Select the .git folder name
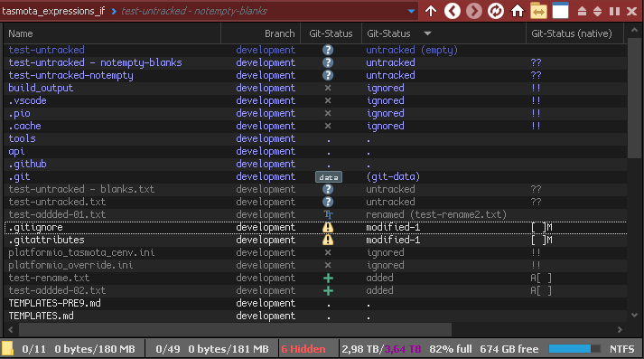644x359 pixels. pyautogui.click(x=19, y=177)
